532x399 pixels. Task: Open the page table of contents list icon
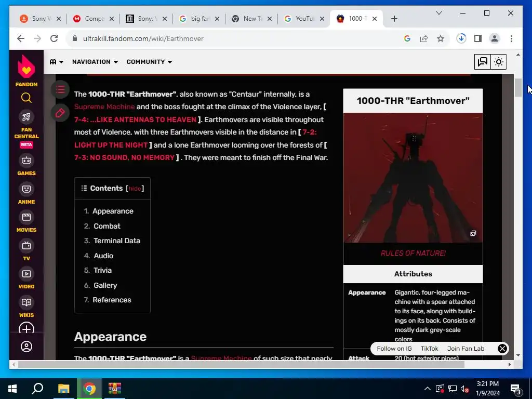point(60,89)
